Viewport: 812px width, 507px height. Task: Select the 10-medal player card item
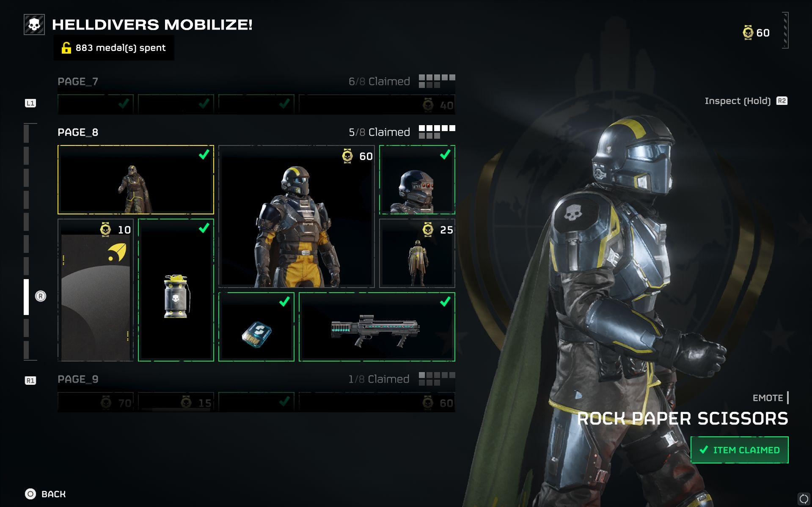tap(96, 290)
